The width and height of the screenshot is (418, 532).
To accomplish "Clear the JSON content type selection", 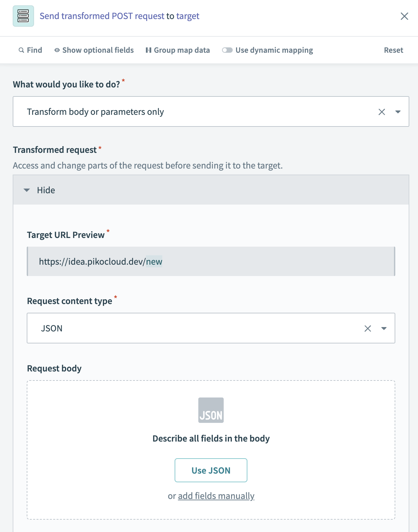I will tap(368, 328).
